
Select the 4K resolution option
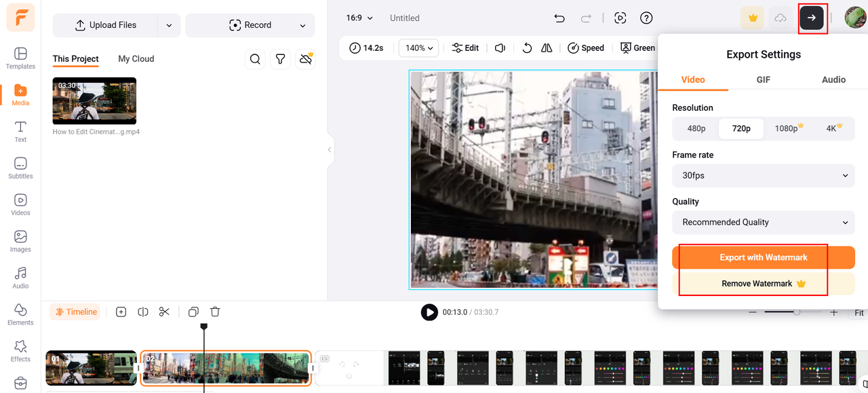point(833,128)
